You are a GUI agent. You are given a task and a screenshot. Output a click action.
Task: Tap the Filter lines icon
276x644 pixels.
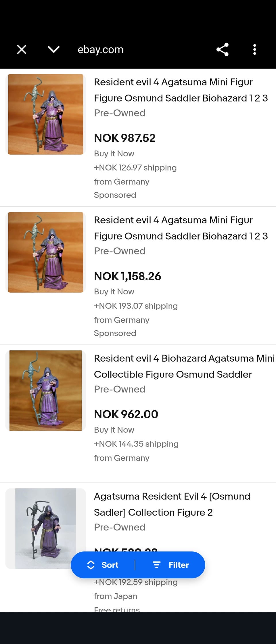coord(156,565)
